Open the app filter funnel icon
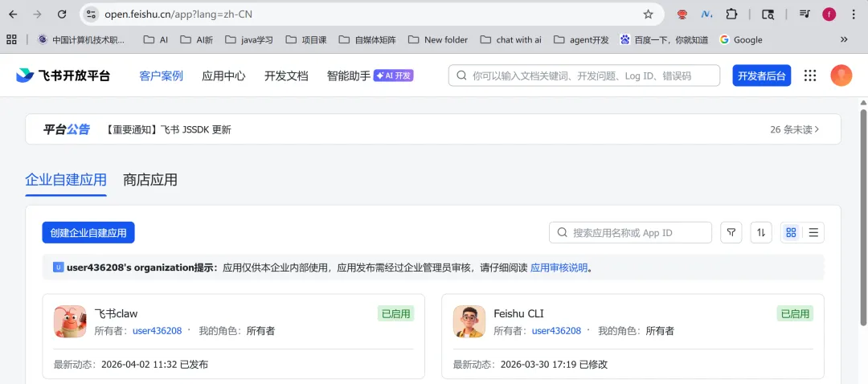868x384 pixels. 731,232
